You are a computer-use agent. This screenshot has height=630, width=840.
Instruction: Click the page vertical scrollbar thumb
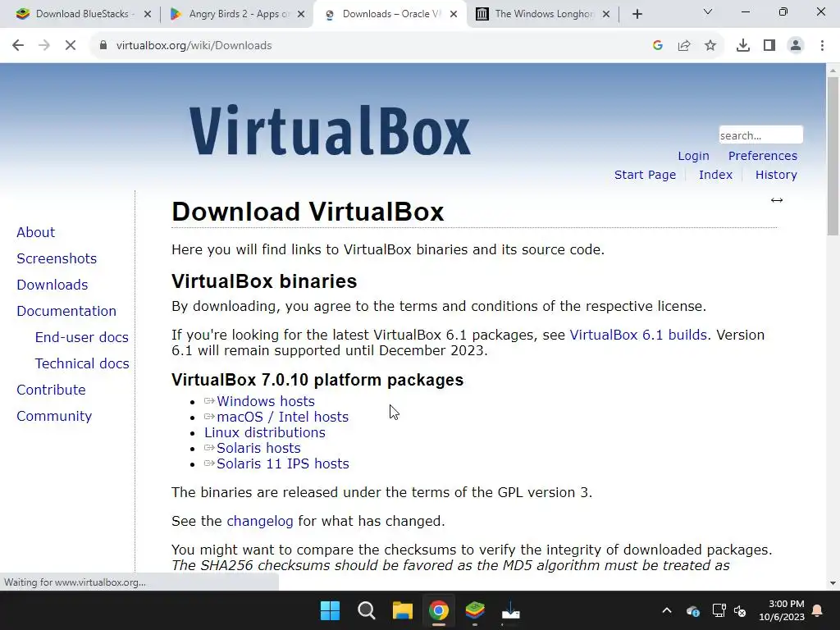[x=833, y=155]
